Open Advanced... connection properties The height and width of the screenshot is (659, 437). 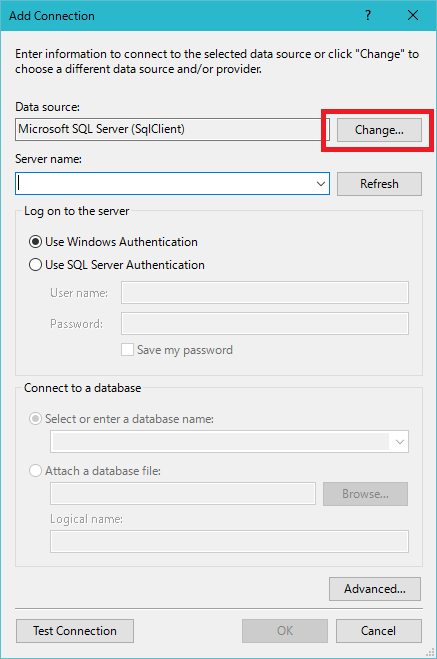pyautogui.click(x=375, y=589)
